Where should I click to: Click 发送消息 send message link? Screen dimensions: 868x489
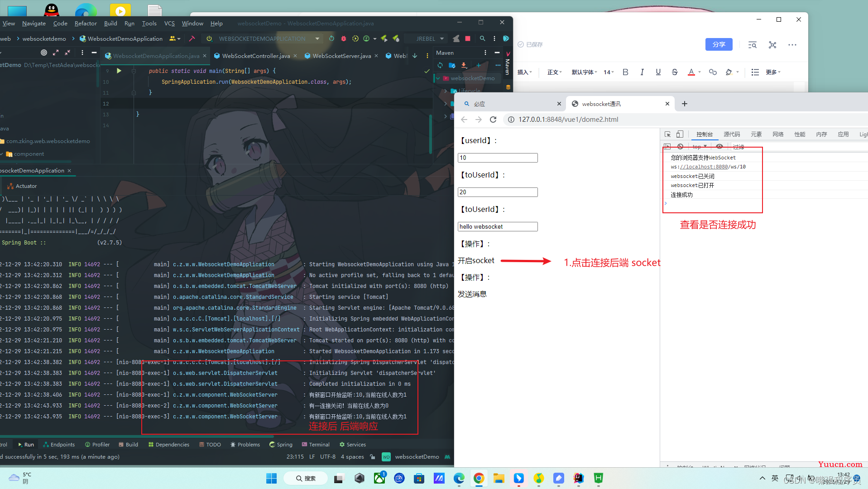click(x=472, y=294)
